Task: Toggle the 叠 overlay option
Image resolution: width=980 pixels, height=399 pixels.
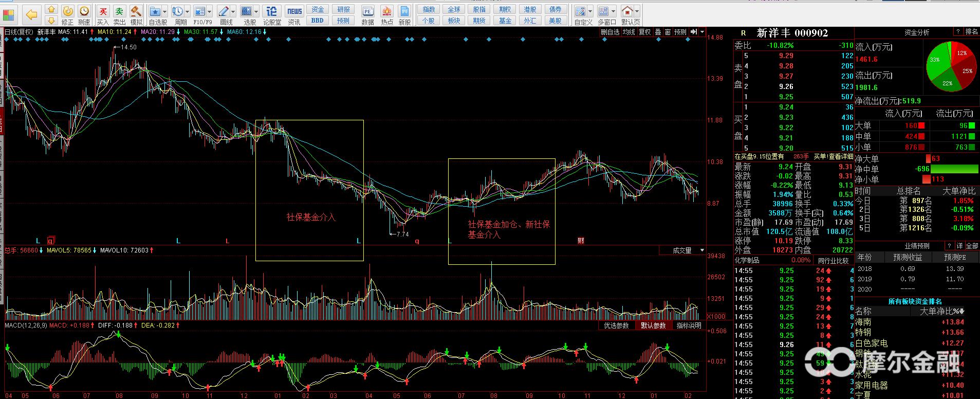Action: point(658,32)
